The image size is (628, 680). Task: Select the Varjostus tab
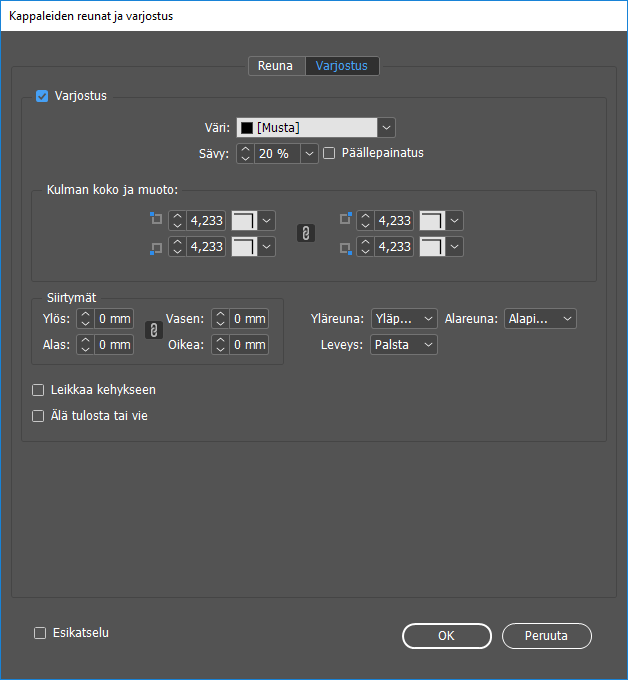[342, 66]
